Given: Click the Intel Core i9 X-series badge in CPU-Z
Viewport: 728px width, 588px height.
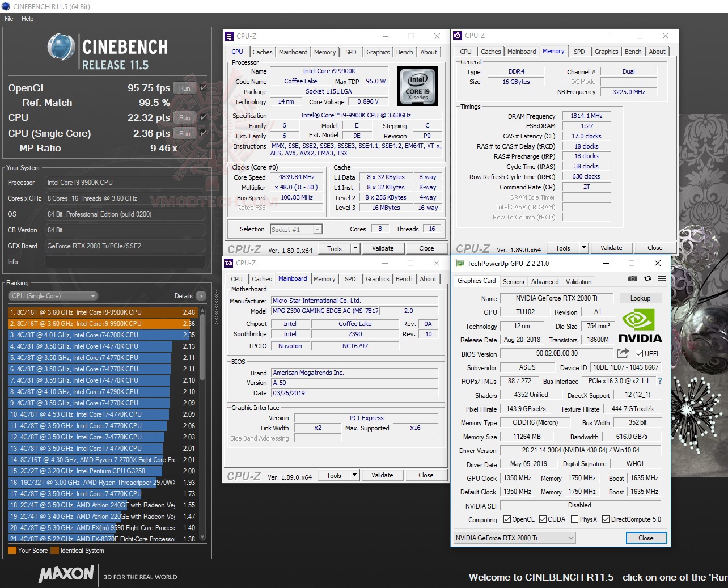Looking at the screenshot, I should 417,86.
